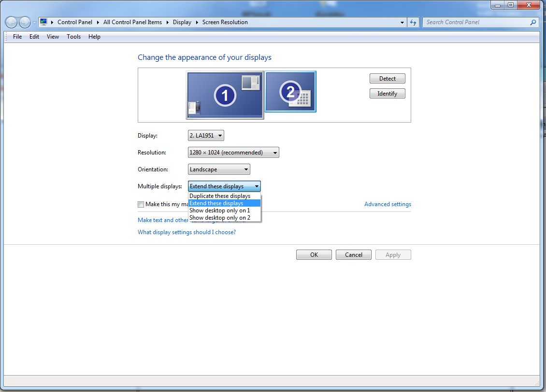The height and width of the screenshot is (392, 546).
Task: Choose Show desktop only on 1
Action: pos(224,210)
